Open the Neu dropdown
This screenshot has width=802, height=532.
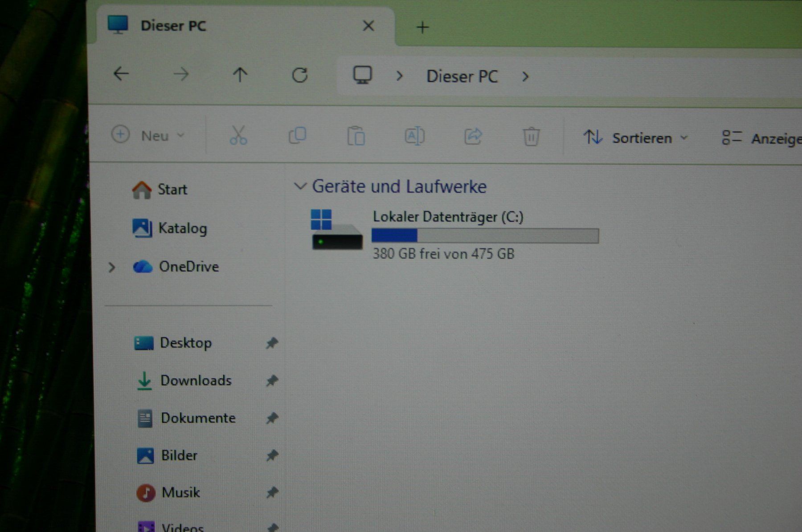pos(148,135)
